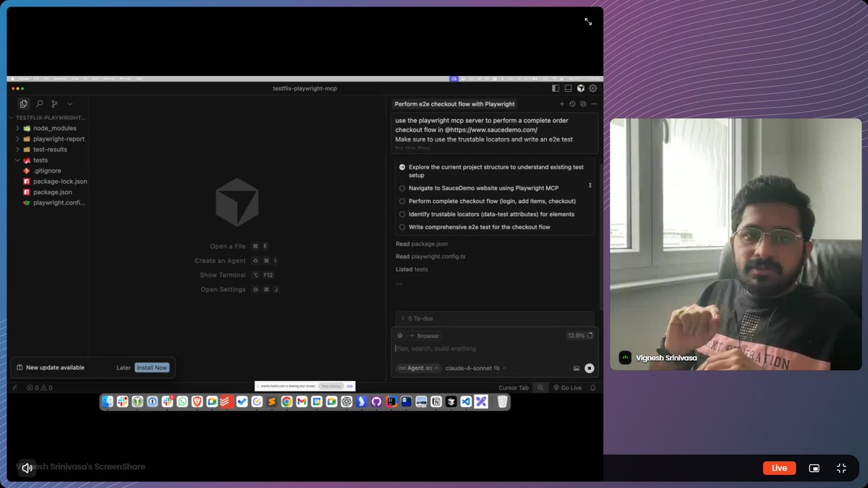This screenshot has height=488, width=868.
Task: Open Cursor settings gear icon
Action: (x=593, y=88)
